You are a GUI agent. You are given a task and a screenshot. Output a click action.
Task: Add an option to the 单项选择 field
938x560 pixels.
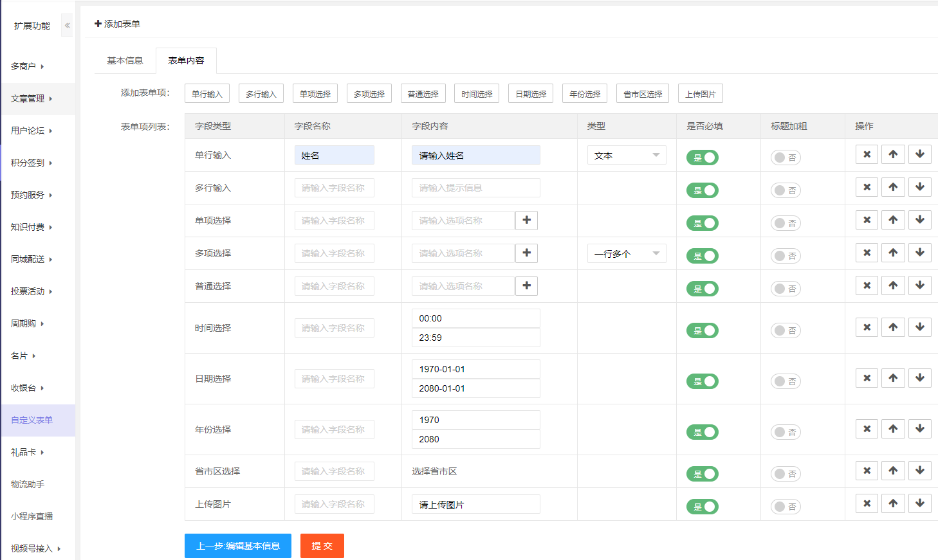tap(526, 221)
